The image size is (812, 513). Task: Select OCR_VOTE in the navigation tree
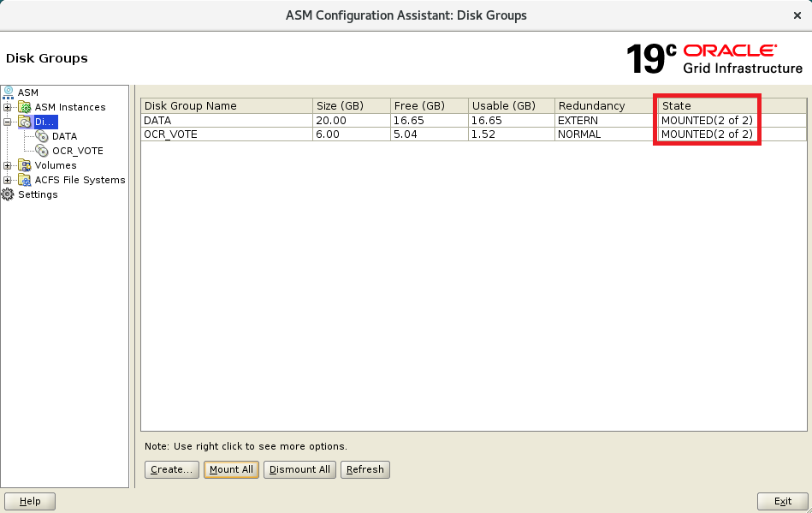78,151
